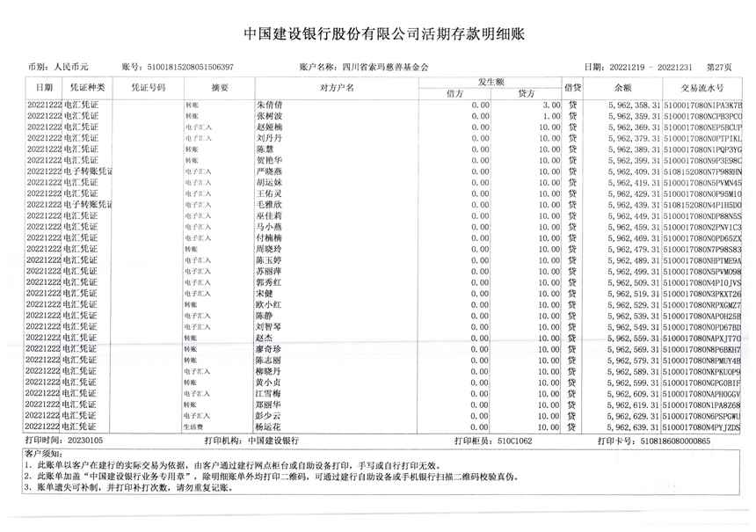Select counterparty name 彭少云

pos(268,415)
